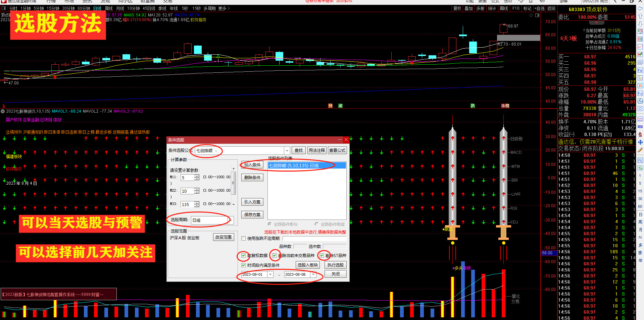Select the 周 period in right sidebar
Screen dimensions: 644x320
point(640,222)
